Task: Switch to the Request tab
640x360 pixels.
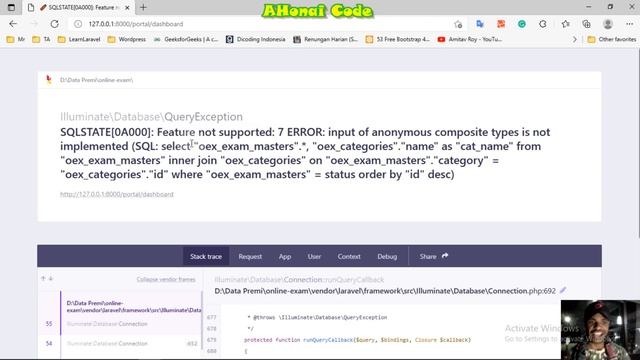Action: (250, 256)
